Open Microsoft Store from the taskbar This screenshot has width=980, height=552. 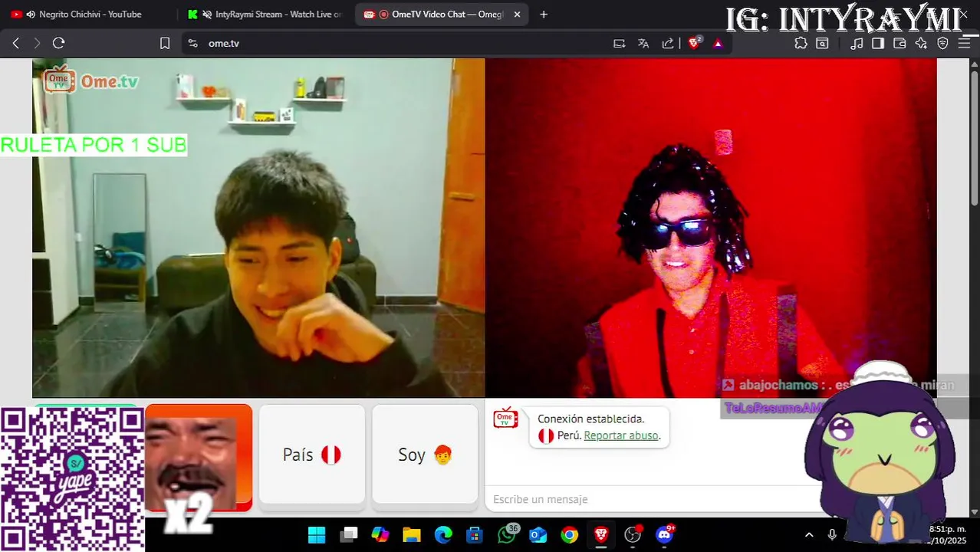[475, 534]
